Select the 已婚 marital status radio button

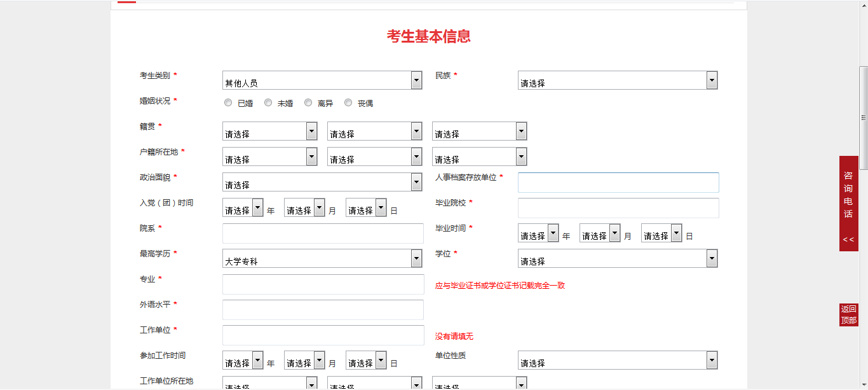click(x=227, y=102)
